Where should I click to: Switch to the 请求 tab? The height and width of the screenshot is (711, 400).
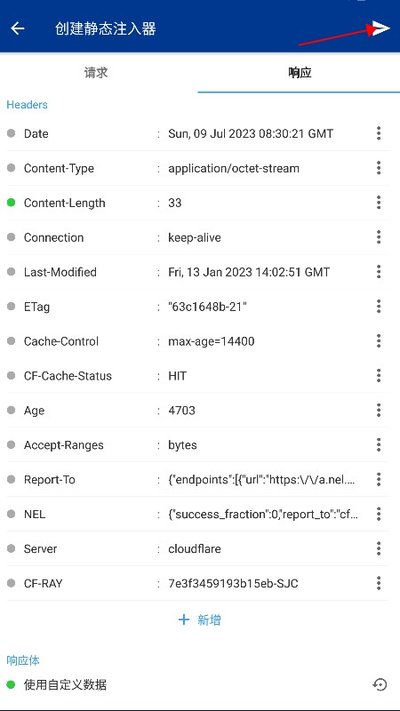pos(96,73)
